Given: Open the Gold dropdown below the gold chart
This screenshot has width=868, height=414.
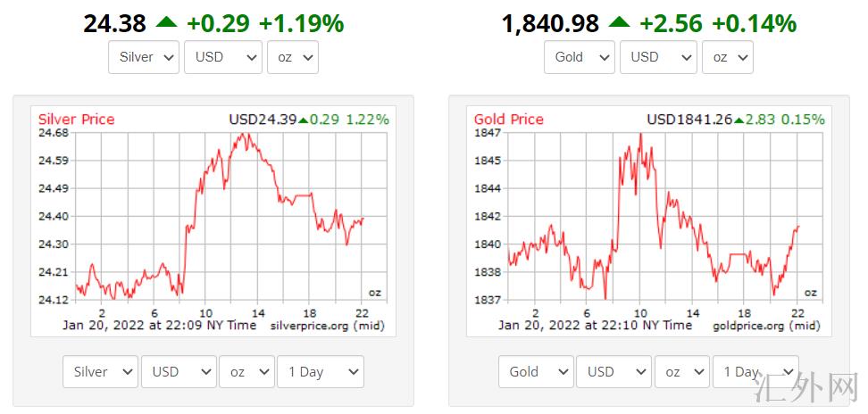Looking at the screenshot, I should coord(536,372).
